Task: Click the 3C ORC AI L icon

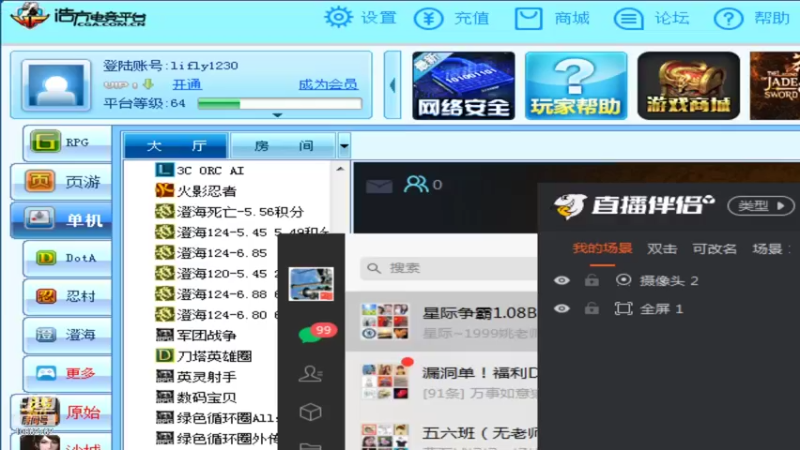Action: [164, 170]
